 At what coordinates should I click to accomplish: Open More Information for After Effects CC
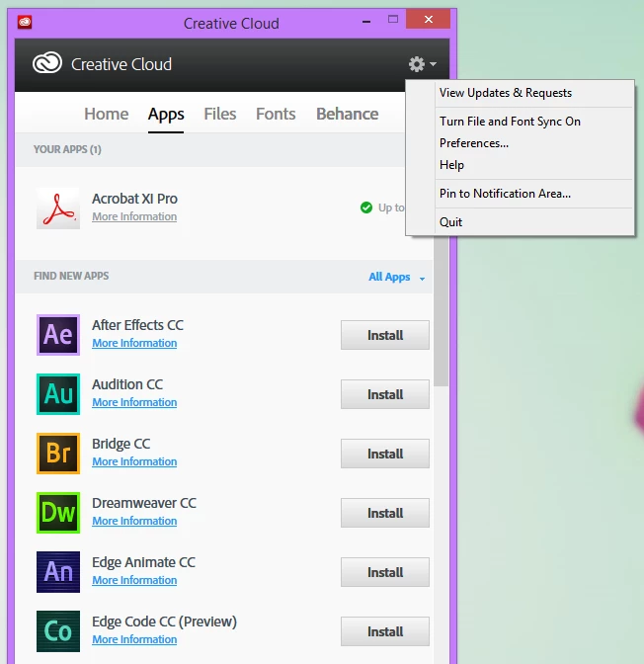(x=134, y=343)
